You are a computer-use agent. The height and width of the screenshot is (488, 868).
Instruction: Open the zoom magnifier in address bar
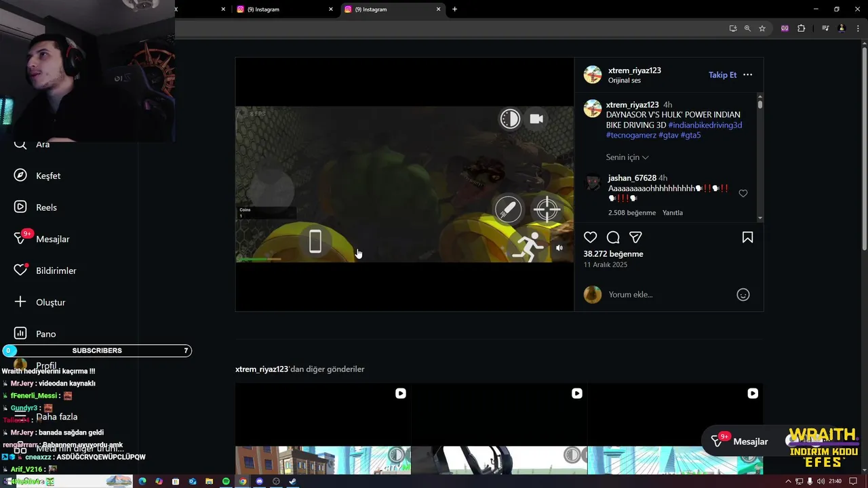[747, 28]
